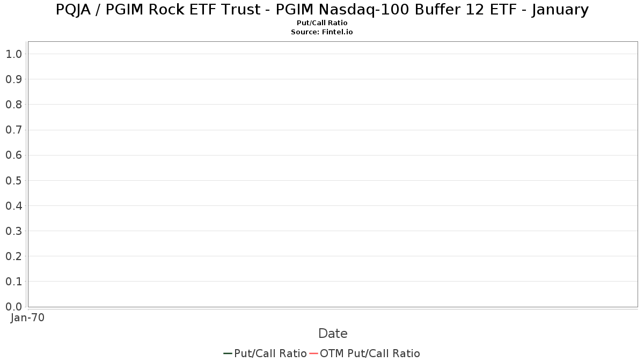Viewport: 644px width, 362px height.
Task: Click the PQJA chart title
Action: click(x=322, y=10)
